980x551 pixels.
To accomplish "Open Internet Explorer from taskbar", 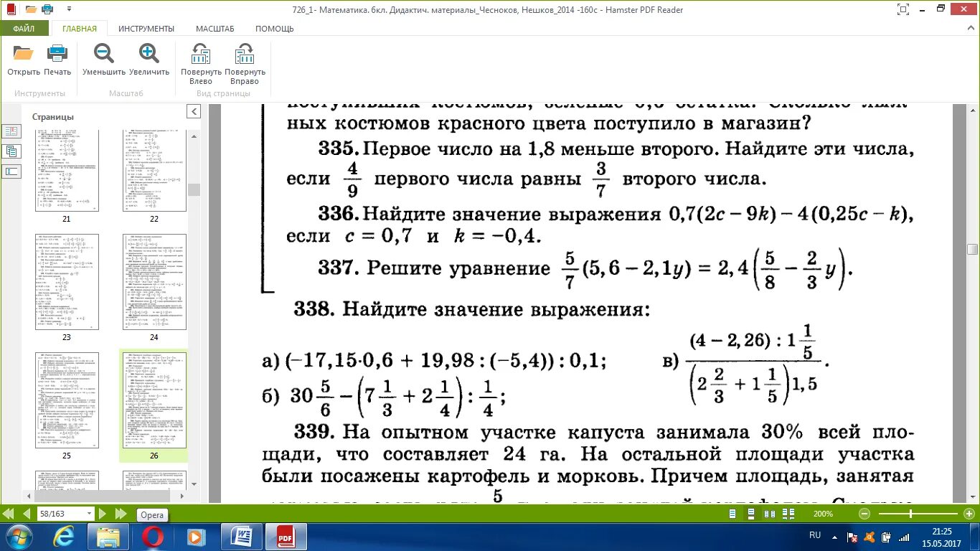I will [x=64, y=536].
